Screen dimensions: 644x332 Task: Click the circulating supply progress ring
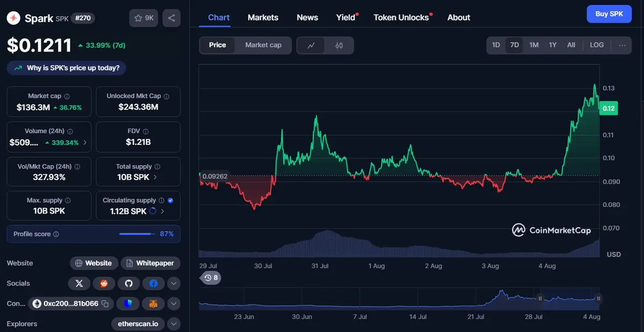point(153,211)
